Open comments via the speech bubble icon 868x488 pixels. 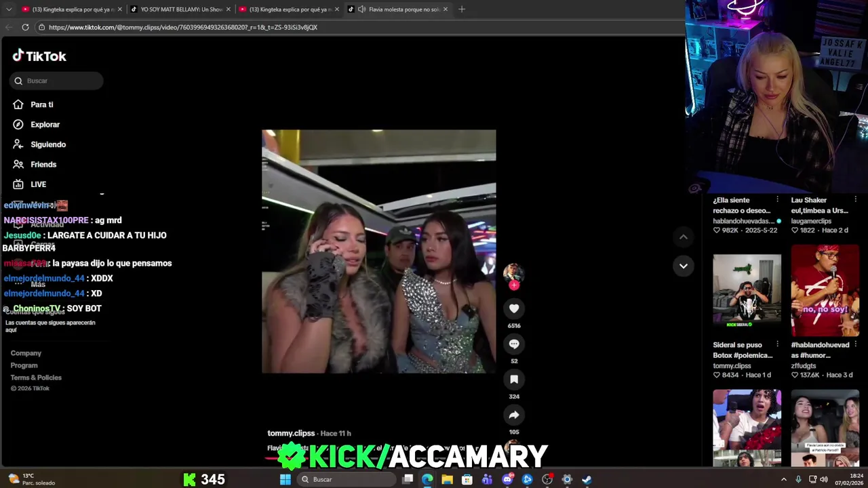point(514,344)
